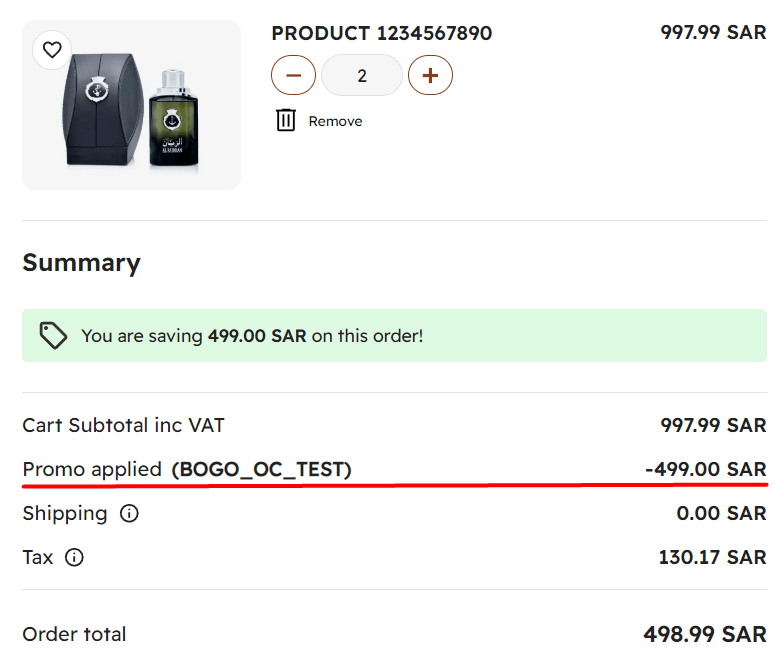This screenshot has height=667, width=775.
Task: Click the product price at top right
Action: [713, 32]
